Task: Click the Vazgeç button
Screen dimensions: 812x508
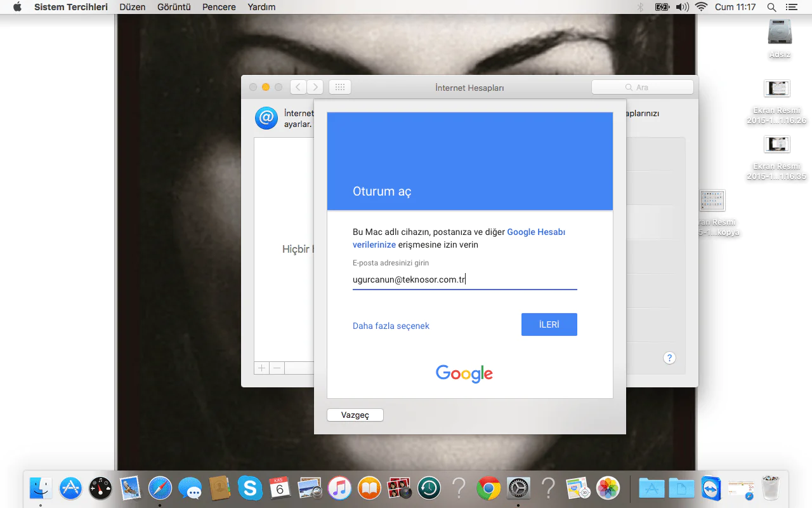Action: tap(355, 415)
